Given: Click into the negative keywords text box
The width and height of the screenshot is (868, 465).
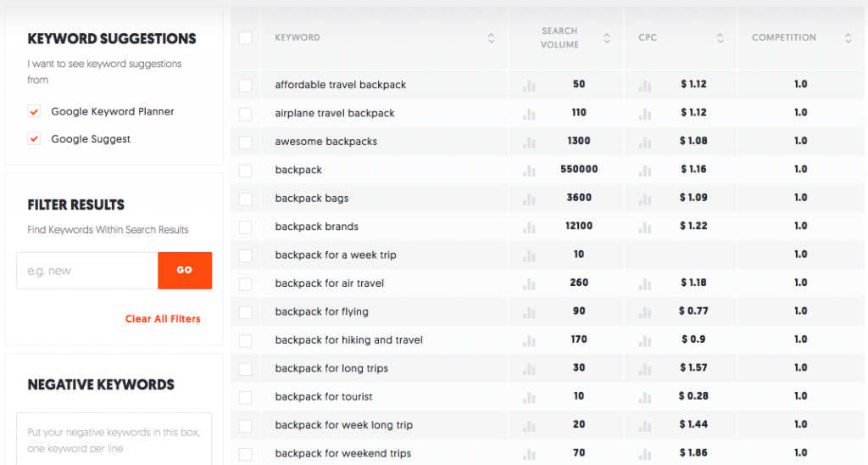Looking at the screenshot, I should click(114, 439).
